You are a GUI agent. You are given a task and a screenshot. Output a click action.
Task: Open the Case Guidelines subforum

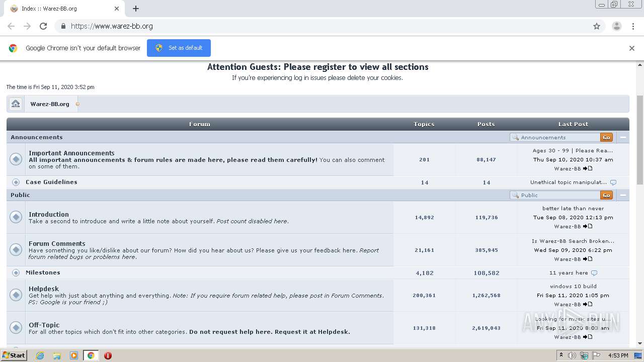[x=51, y=182]
